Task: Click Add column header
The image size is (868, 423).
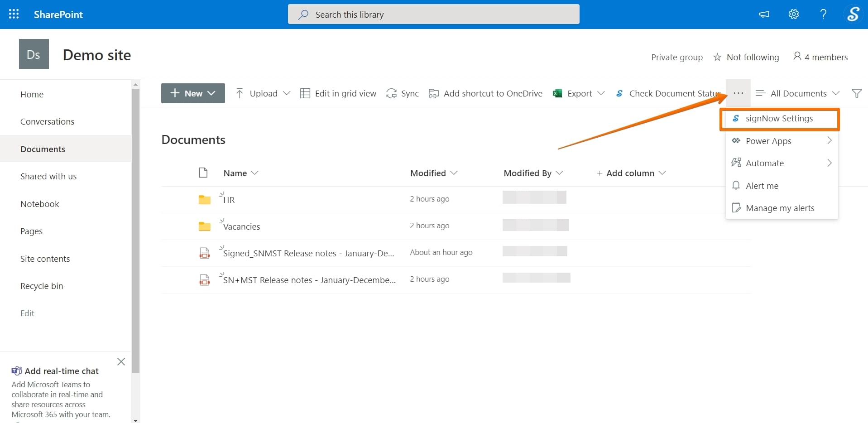Action: 631,173
